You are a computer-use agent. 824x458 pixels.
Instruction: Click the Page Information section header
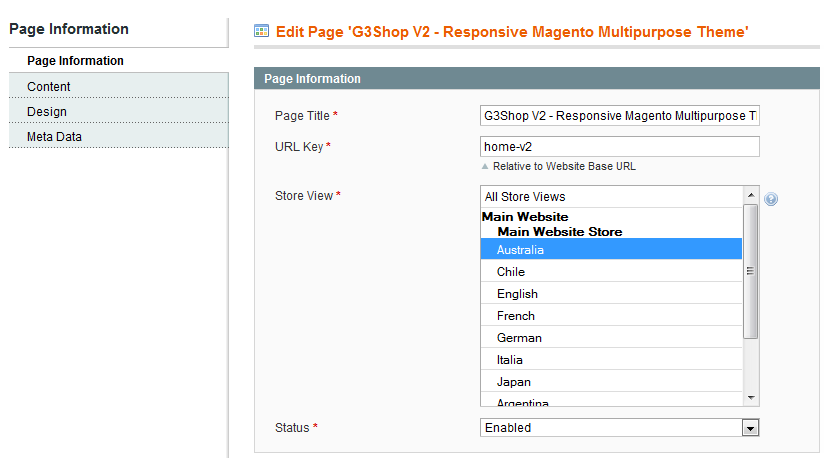537,78
